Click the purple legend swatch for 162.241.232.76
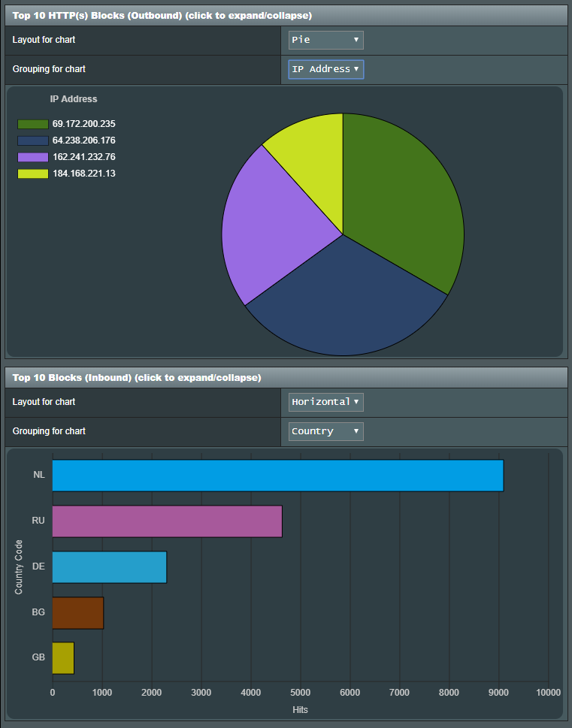 [x=33, y=157]
